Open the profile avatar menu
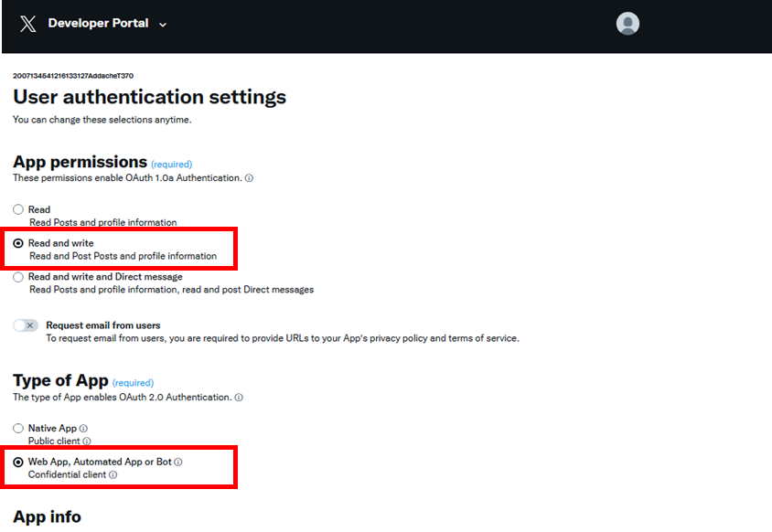 [627, 24]
